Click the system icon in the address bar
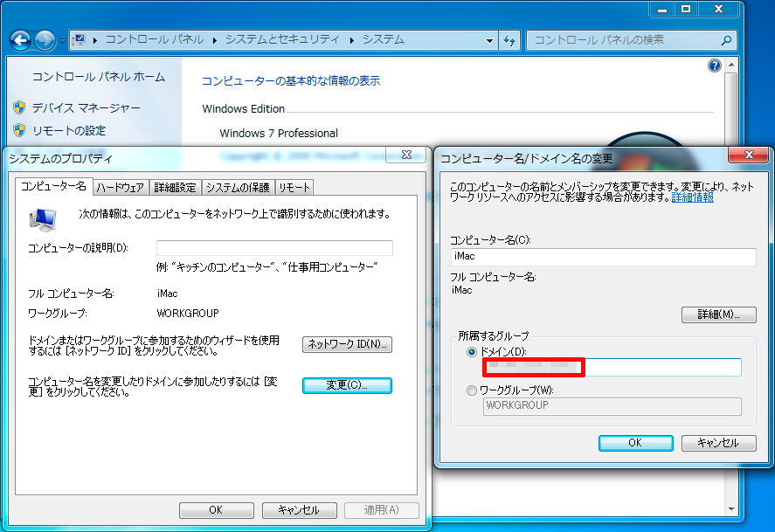Image resolution: width=775 pixels, height=532 pixels. click(77, 40)
